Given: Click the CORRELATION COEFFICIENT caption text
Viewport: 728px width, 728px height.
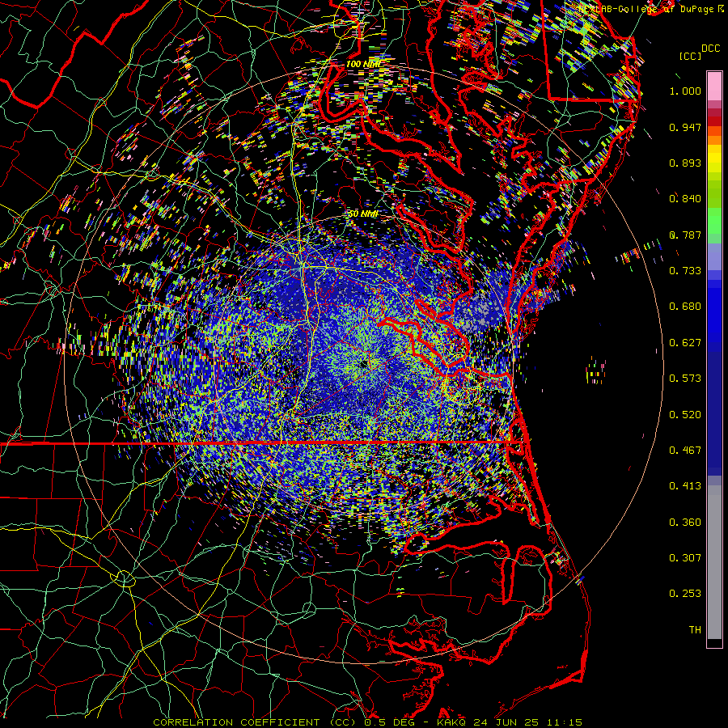Looking at the screenshot, I should coord(236,722).
